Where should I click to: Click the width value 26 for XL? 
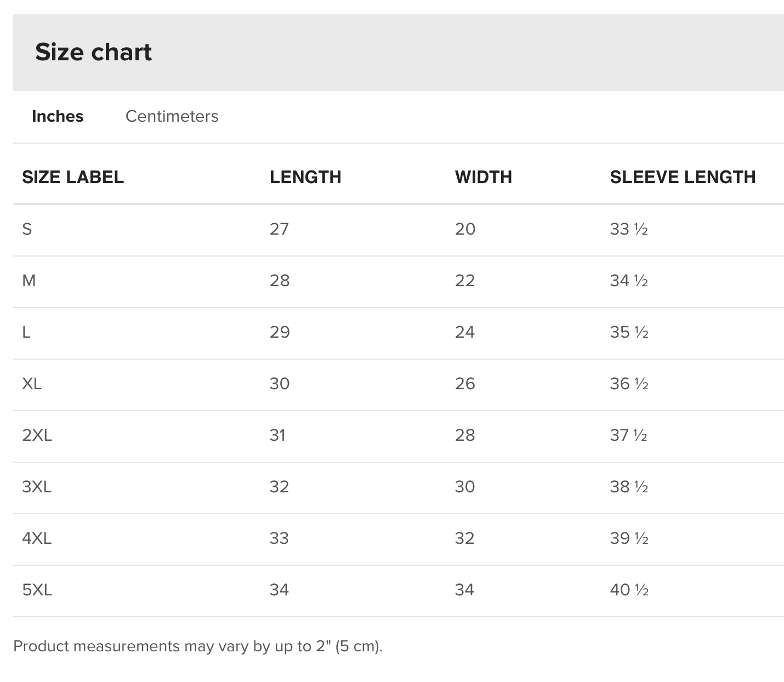tap(465, 384)
